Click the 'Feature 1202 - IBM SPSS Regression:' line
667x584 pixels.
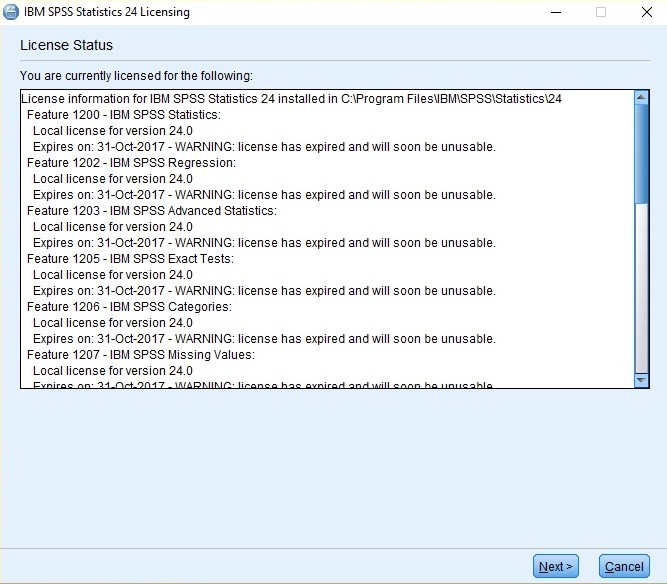click(131, 163)
